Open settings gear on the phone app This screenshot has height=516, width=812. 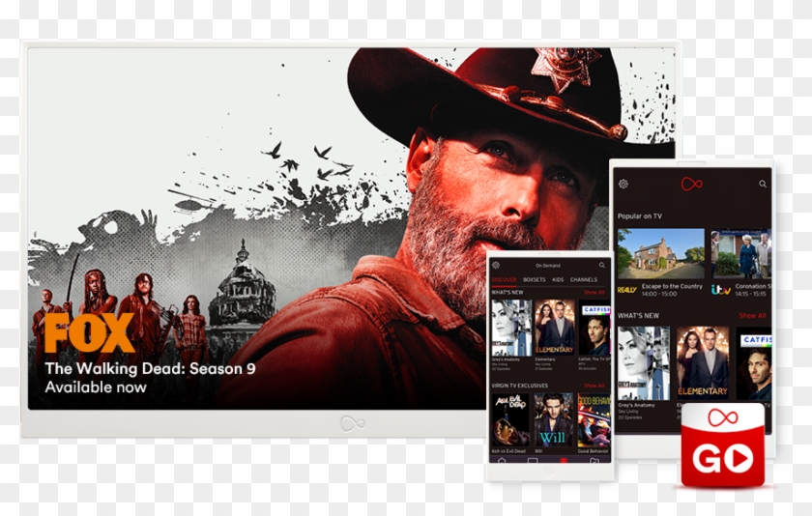point(496,265)
